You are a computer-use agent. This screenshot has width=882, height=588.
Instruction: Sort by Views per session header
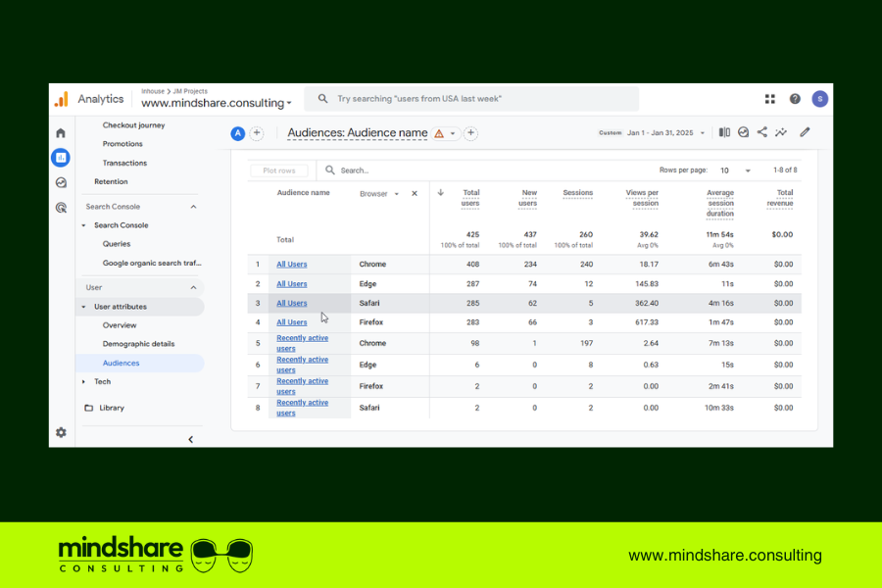(x=642, y=198)
